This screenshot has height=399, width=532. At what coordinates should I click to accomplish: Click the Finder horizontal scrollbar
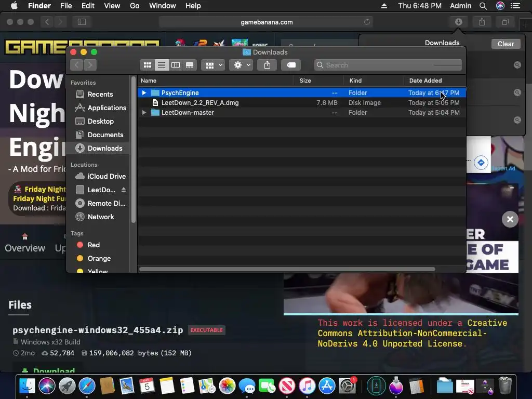pyautogui.click(x=287, y=269)
